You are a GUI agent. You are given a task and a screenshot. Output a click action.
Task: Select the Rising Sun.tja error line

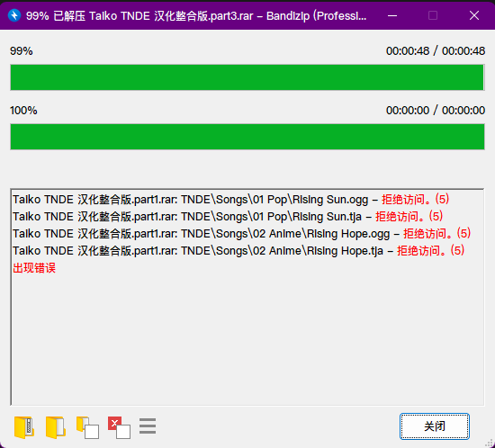(228, 217)
